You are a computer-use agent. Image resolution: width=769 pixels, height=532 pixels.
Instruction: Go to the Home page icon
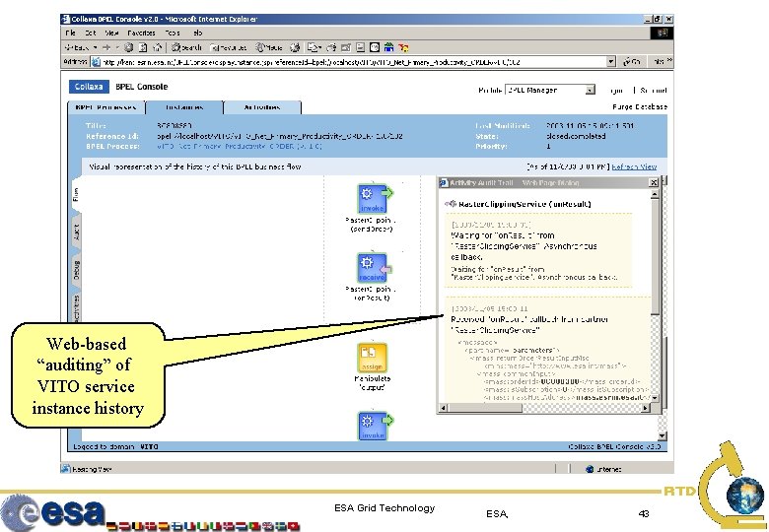click(x=158, y=47)
